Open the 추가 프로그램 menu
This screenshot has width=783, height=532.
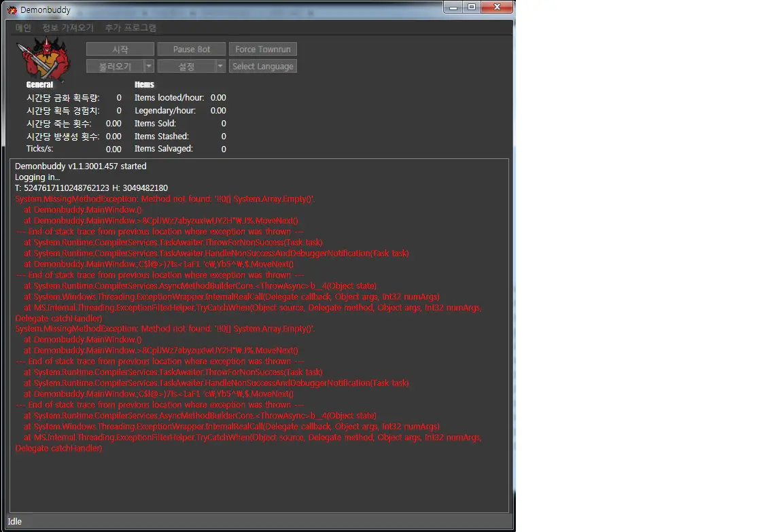point(130,28)
